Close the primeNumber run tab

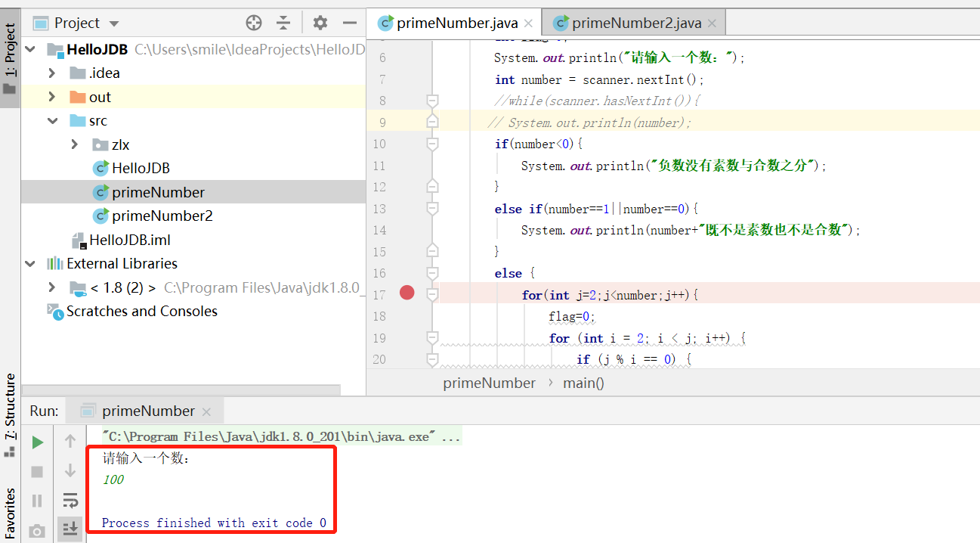pos(208,413)
